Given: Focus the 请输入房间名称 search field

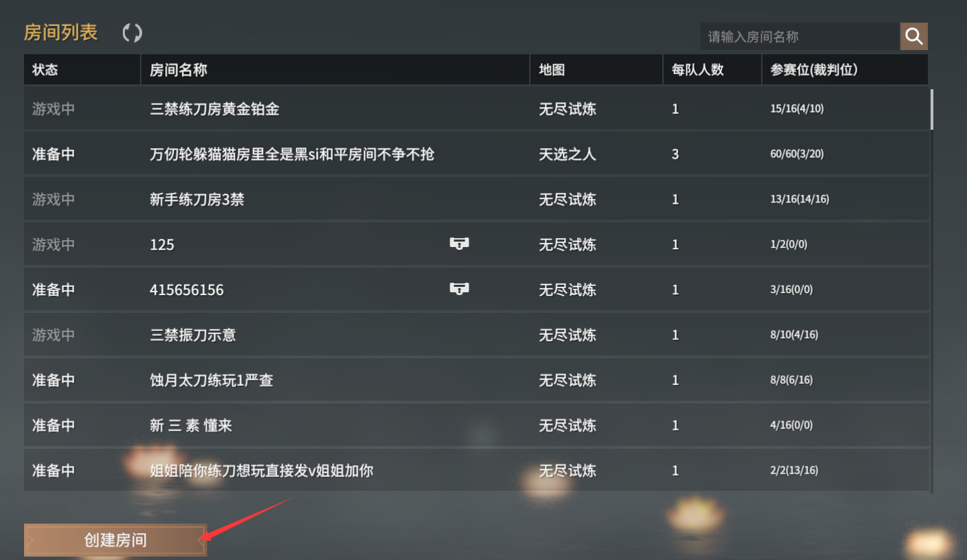Looking at the screenshot, I should (800, 36).
